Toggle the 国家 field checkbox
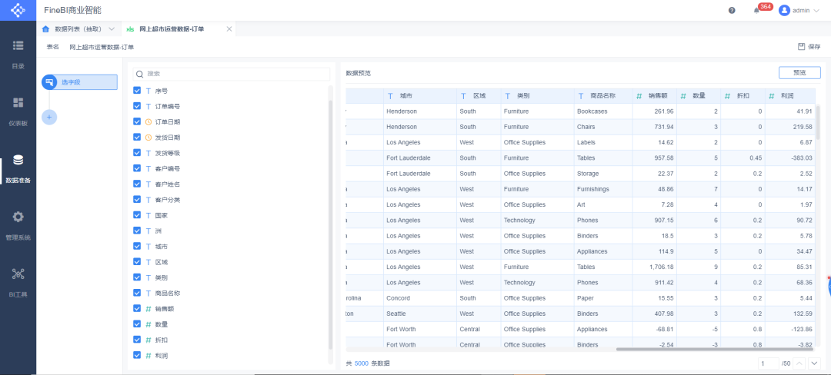 [137, 215]
